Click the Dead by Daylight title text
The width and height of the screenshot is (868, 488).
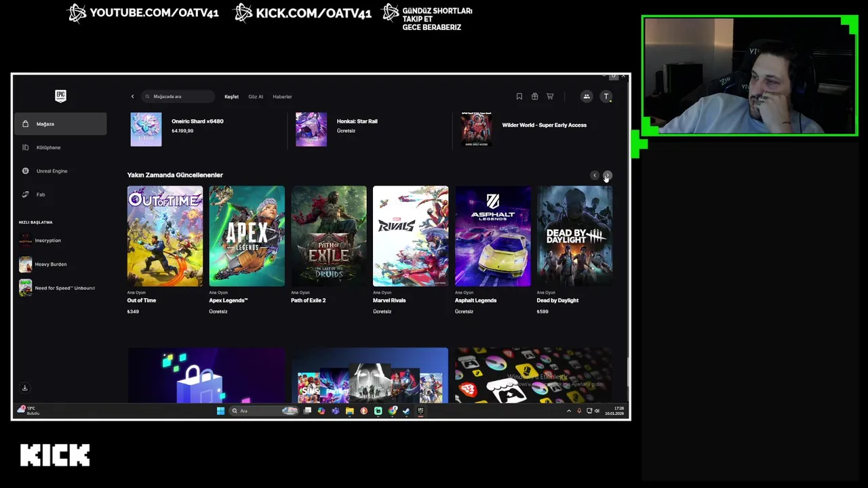pos(557,300)
